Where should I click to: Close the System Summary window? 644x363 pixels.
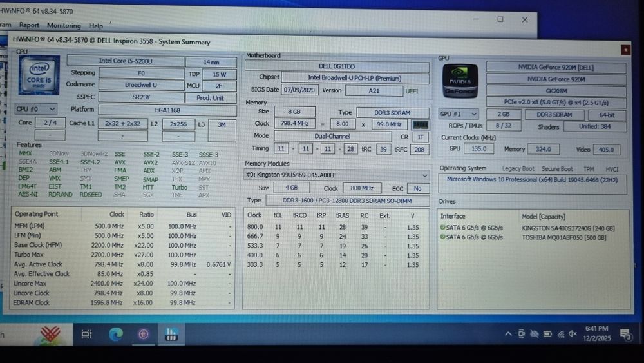(x=625, y=50)
